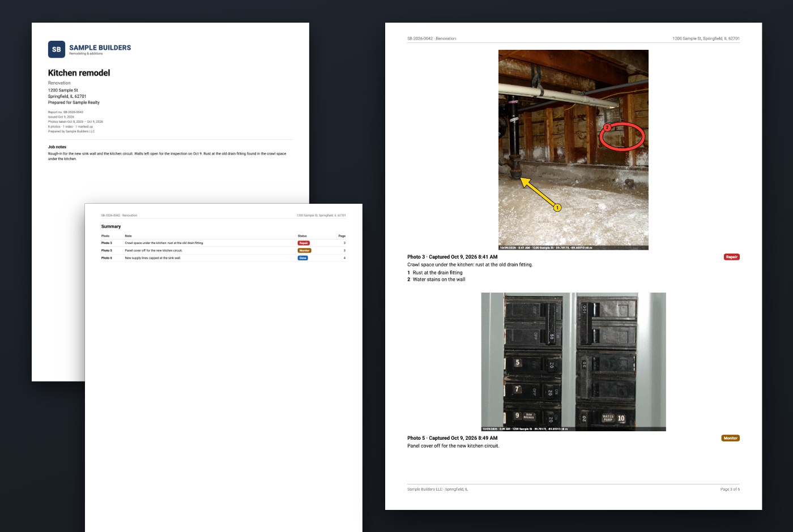Click "Report no. SB-2026-0042" on the cover
Screen dimensions: 793x532
point(66,112)
